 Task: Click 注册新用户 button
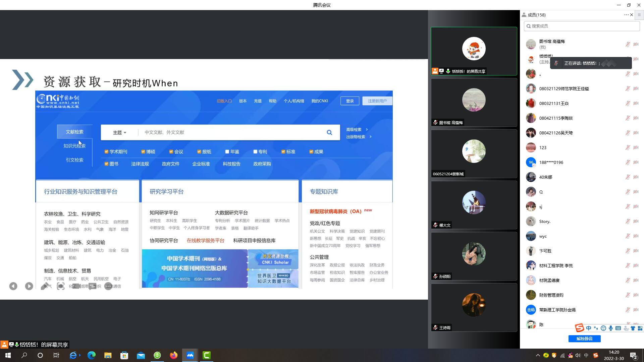tap(377, 101)
